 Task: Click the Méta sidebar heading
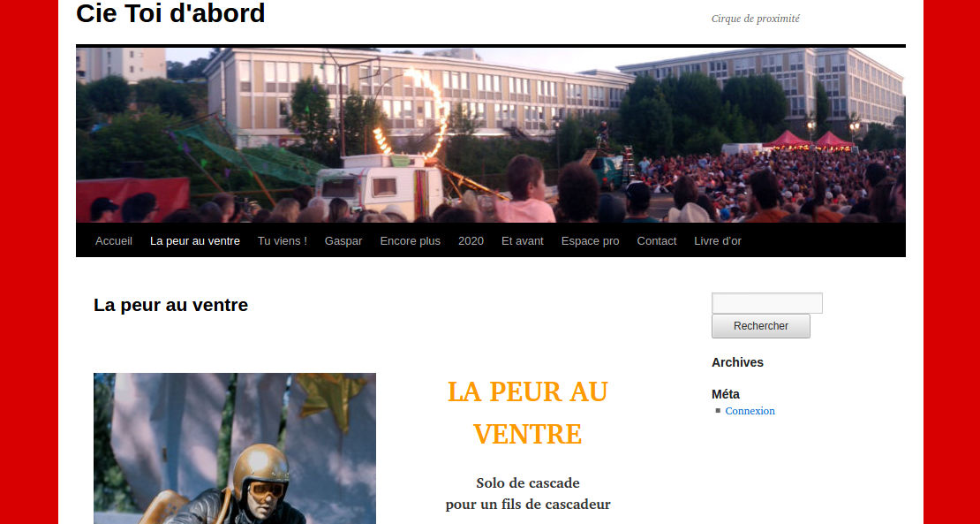(726, 394)
